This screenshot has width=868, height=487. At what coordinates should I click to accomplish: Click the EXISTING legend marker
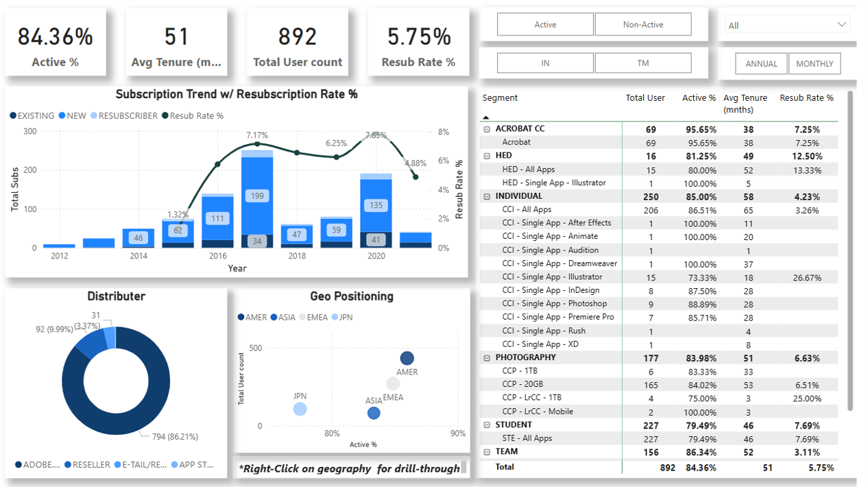[x=13, y=116]
